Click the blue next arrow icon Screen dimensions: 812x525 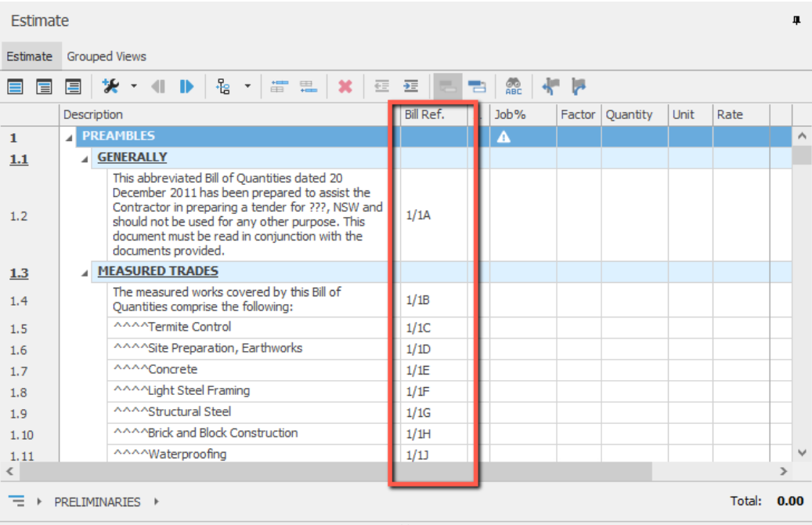pos(186,86)
